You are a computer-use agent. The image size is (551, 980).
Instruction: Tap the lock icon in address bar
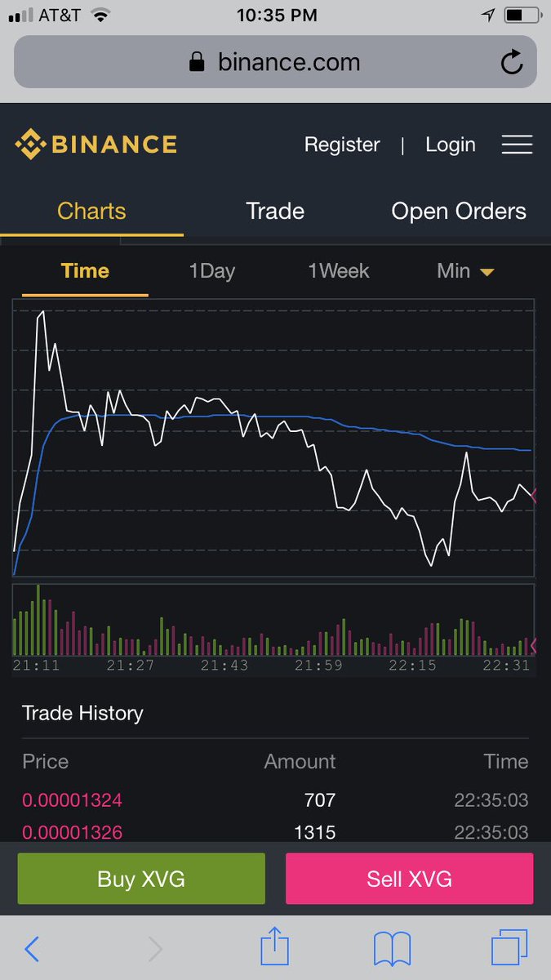(x=197, y=62)
